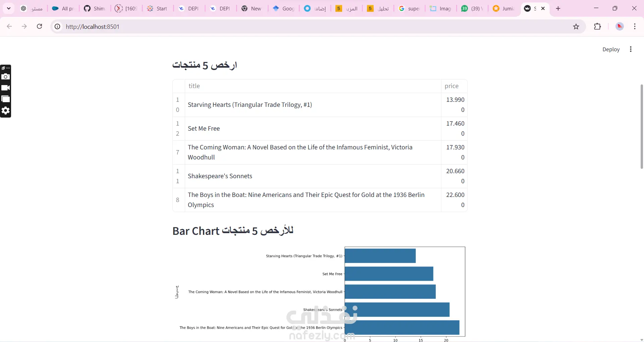
Task: Click the price value 22.6000
Action: [454, 200]
